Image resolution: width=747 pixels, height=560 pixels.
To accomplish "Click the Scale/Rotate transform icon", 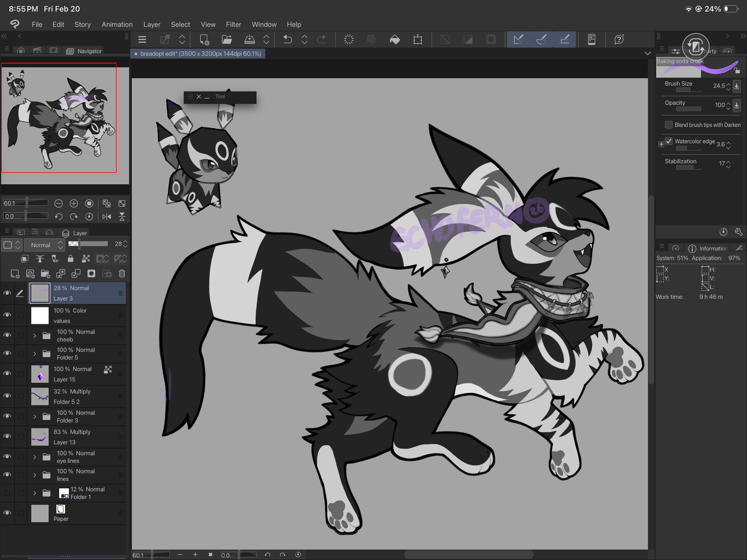I will coord(418,39).
